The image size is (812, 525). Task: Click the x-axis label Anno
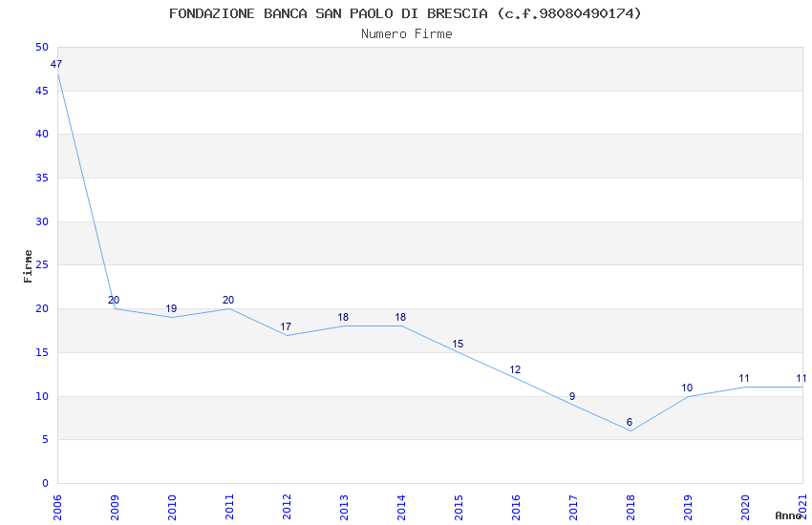(788, 515)
